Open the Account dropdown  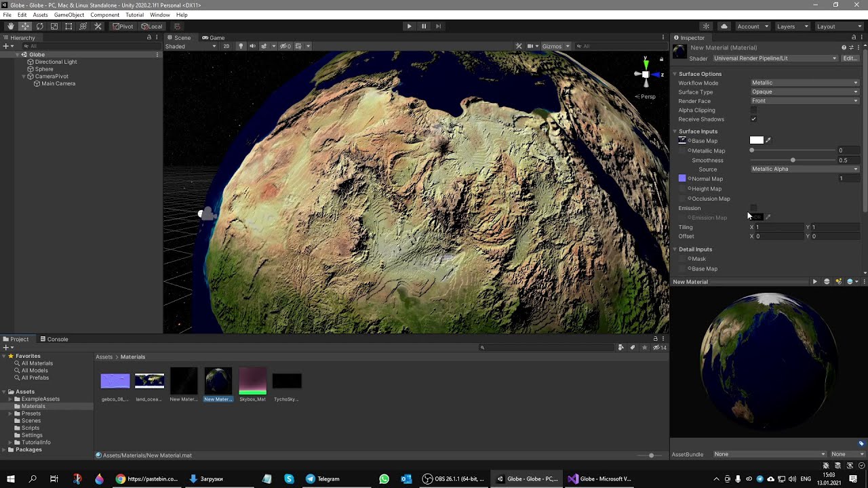click(753, 26)
